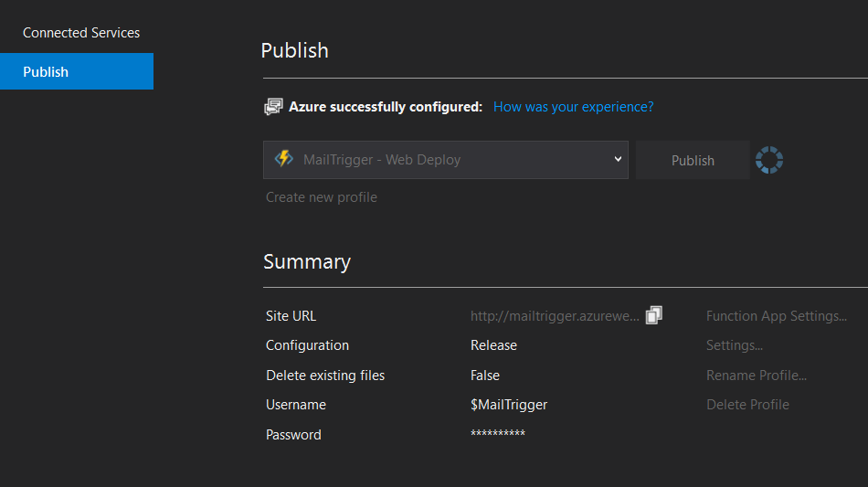868x487 pixels.
Task: Click the Azure Functions lightning bolt icon
Action: (284, 159)
